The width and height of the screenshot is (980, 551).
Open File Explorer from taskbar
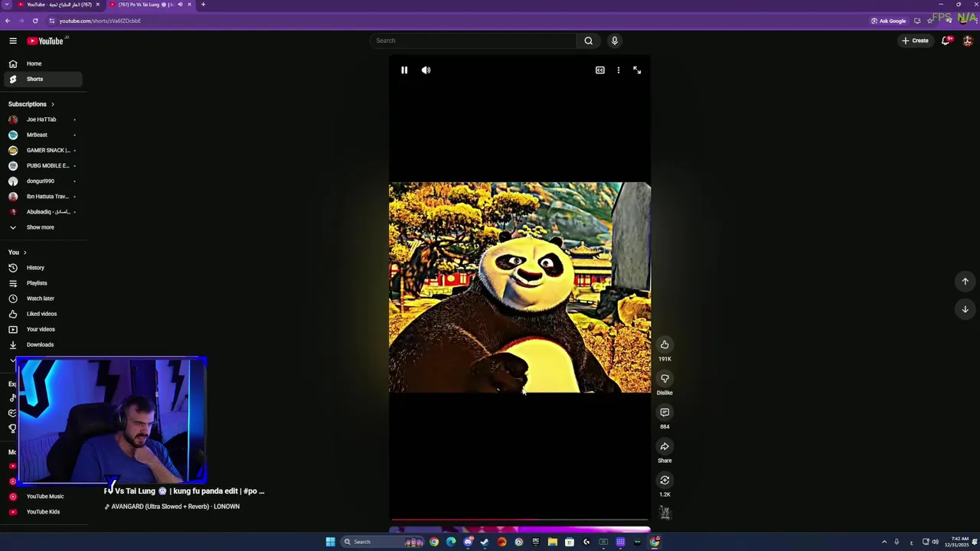(552, 542)
